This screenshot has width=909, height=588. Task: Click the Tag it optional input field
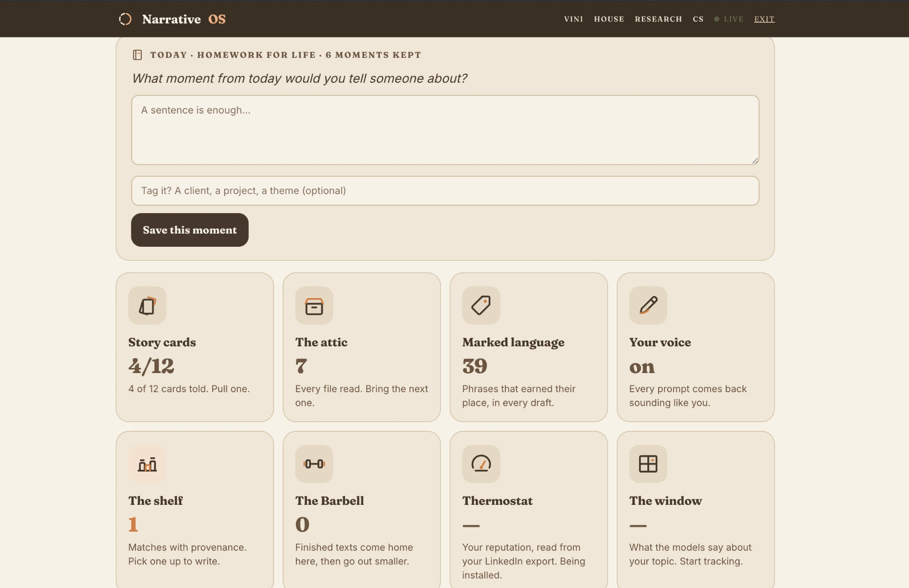pos(445,191)
